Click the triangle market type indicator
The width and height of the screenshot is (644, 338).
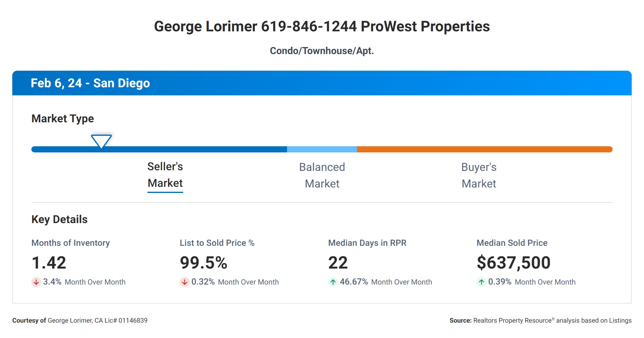[x=101, y=141]
